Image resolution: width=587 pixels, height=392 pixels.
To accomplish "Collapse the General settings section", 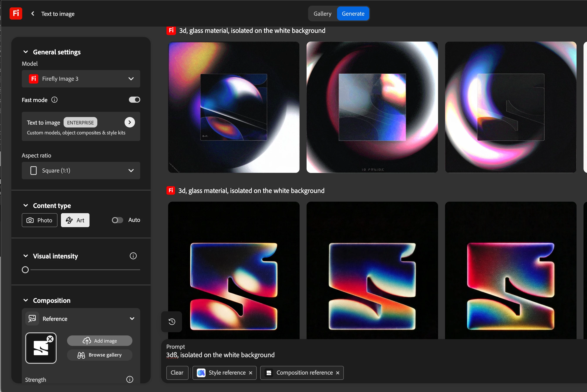I will pyautogui.click(x=25, y=52).
